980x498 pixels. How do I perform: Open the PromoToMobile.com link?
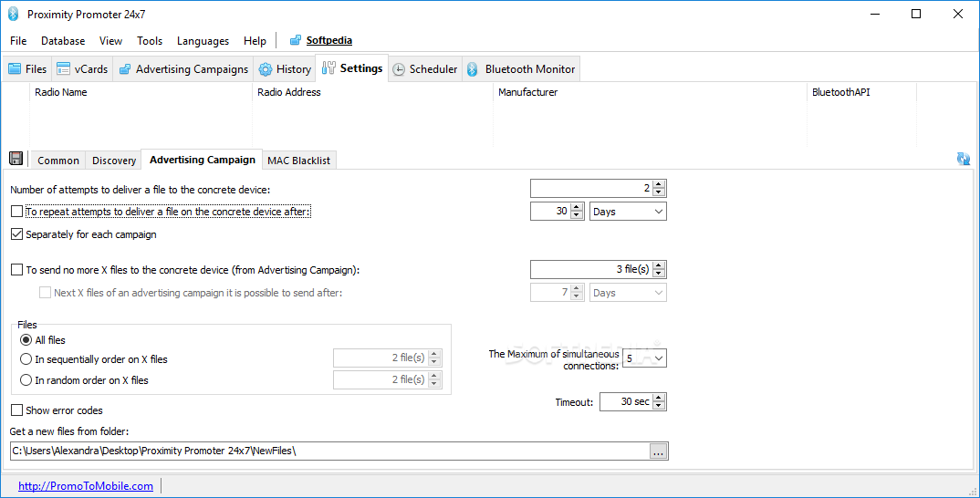(x=86, y=485)
